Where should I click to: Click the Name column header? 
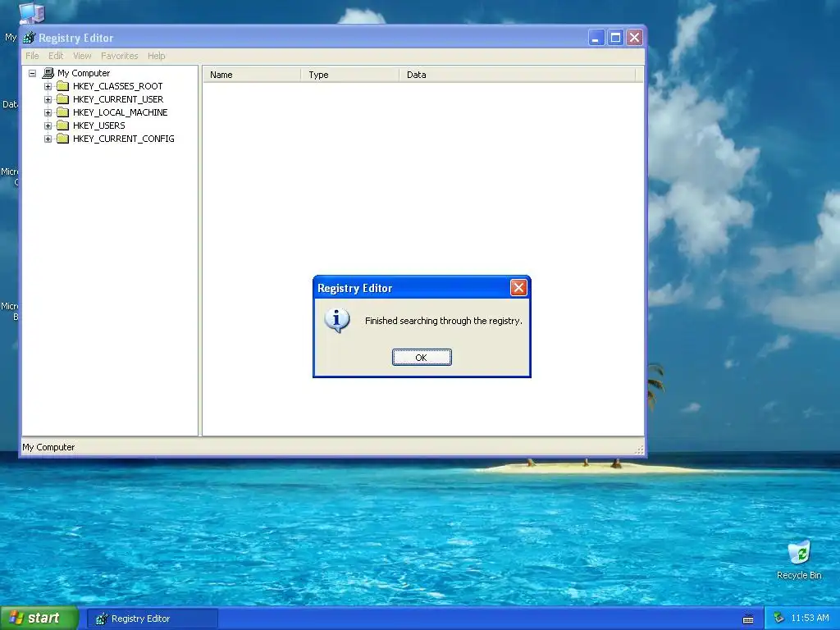(252, 75)
